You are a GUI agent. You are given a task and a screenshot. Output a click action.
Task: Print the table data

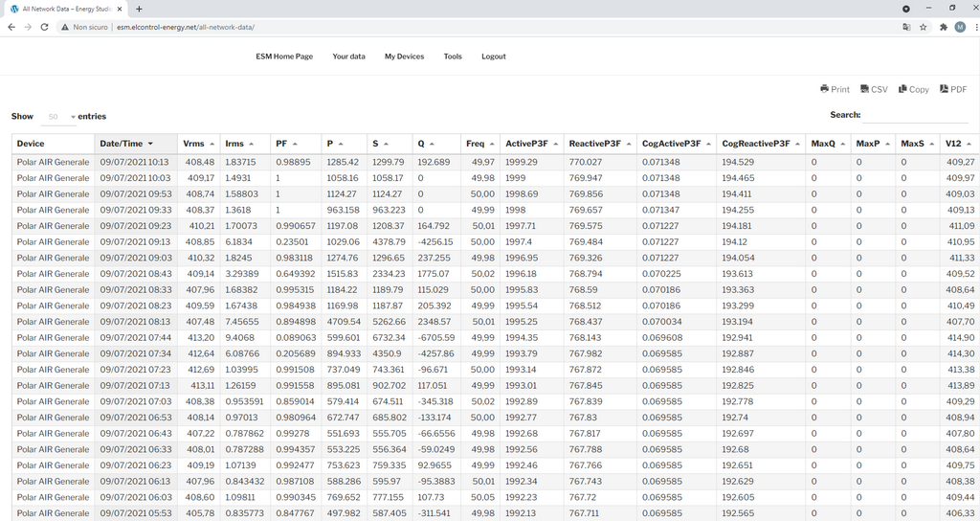pyautogui.click(x=835, y=89)
